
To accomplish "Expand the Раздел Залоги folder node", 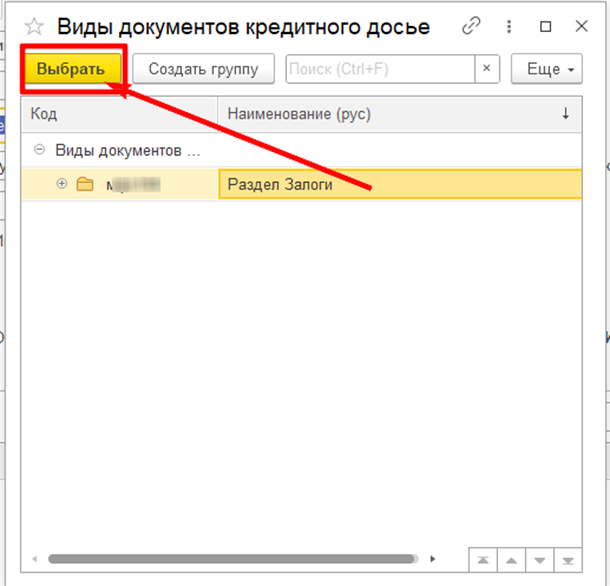I will pyautogui.click(x=62, y=183).
